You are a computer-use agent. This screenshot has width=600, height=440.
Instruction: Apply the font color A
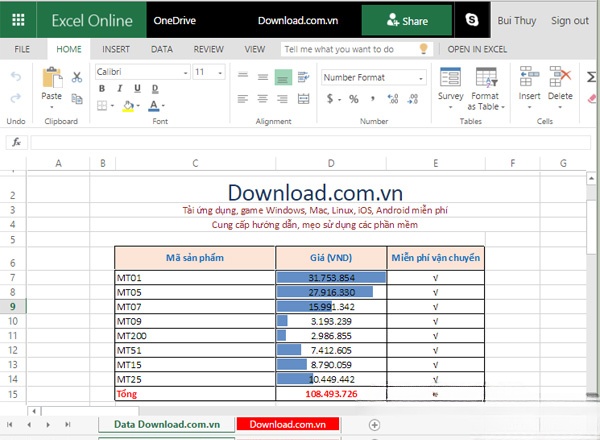[x=153, y=106]
